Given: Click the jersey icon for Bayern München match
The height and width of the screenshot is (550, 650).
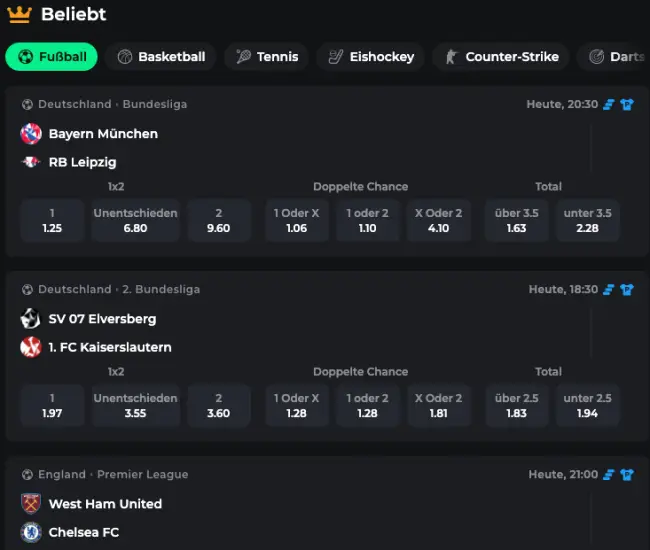Looking at the screenshot, I should 626,104.
